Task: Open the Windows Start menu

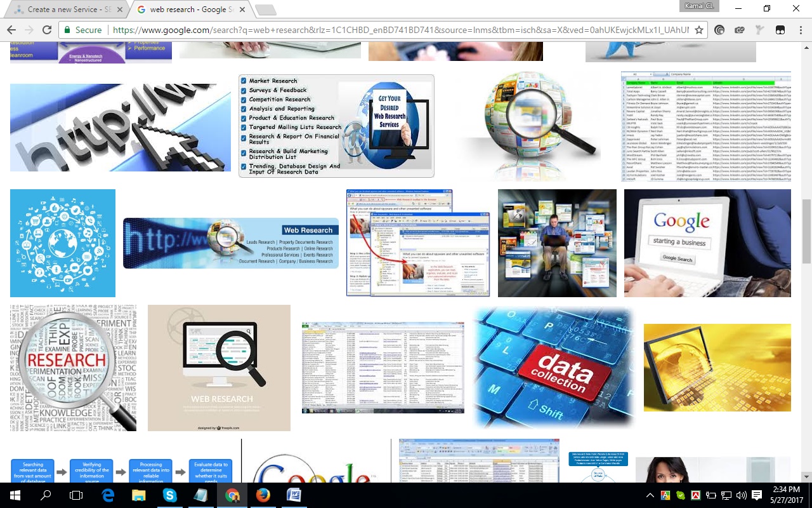Action: coord(15,495)
